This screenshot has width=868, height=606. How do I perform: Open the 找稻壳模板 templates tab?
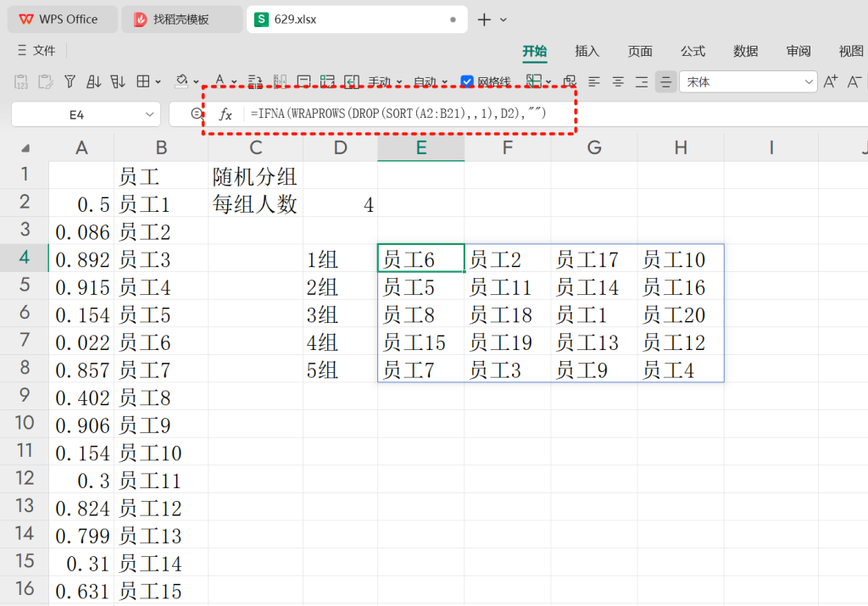click(181, 19)
